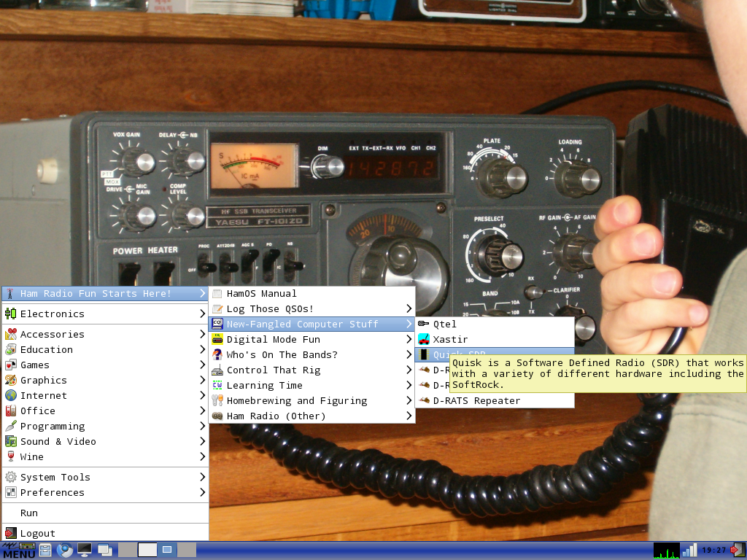The width and height of the screenshot is (747, 560).
Task: Launch D-RATS Repeater
Action: [x=495, y=400]
